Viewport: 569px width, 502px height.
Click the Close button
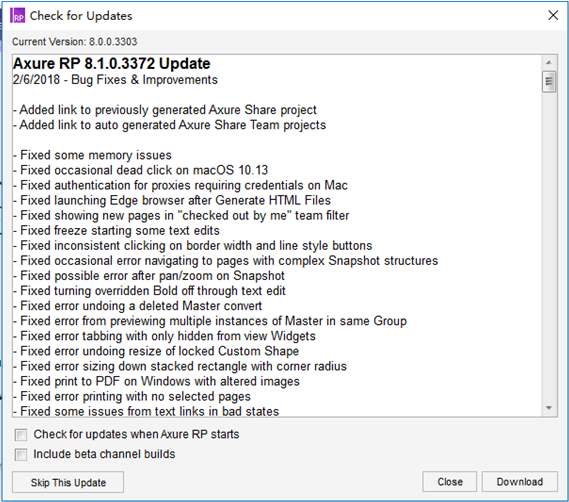coord(449,482)
